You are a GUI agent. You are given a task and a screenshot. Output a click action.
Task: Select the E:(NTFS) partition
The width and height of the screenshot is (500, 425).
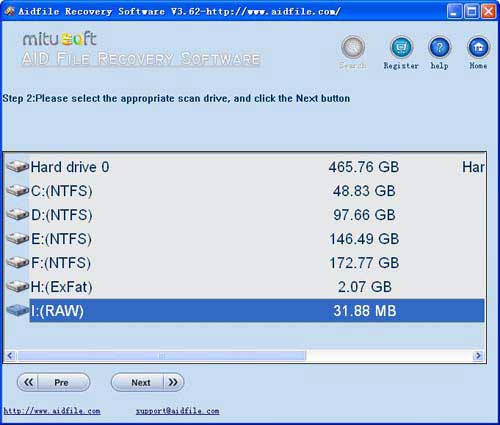click(x=245, y=239)
